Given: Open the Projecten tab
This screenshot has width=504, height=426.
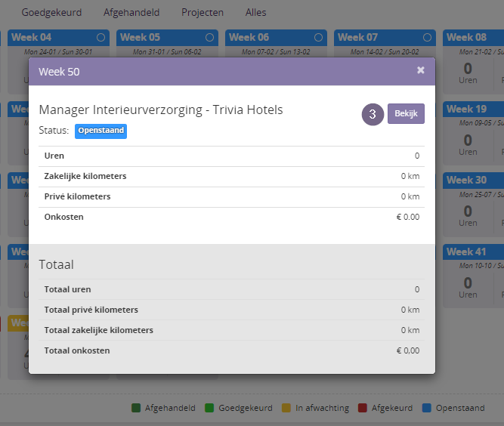Looking at the screenshot, I should tap(203, 12).
